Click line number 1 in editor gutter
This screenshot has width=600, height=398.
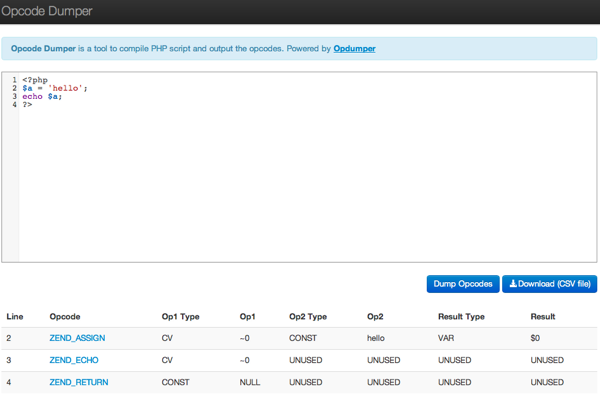[x=14, y=80]
